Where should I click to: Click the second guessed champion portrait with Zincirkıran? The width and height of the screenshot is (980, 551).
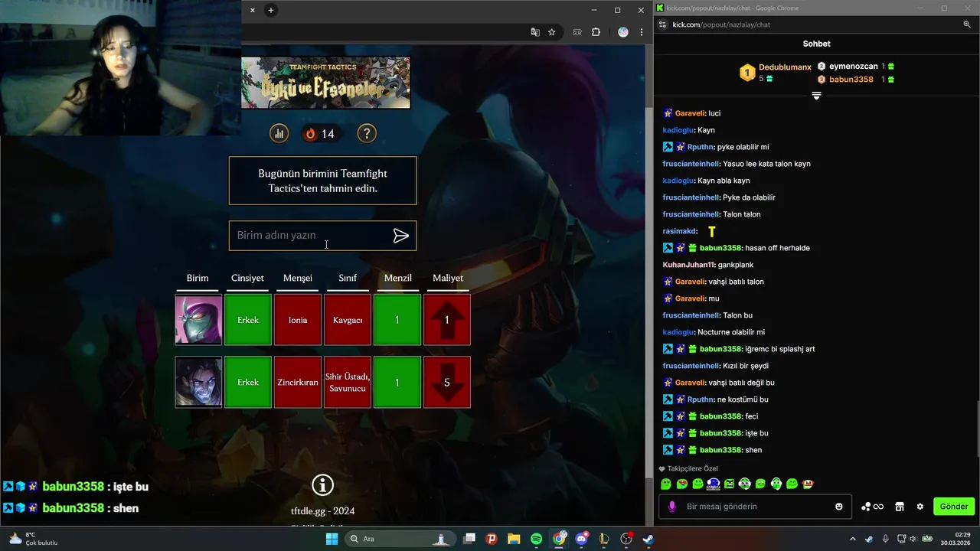[x=198, y=382]
